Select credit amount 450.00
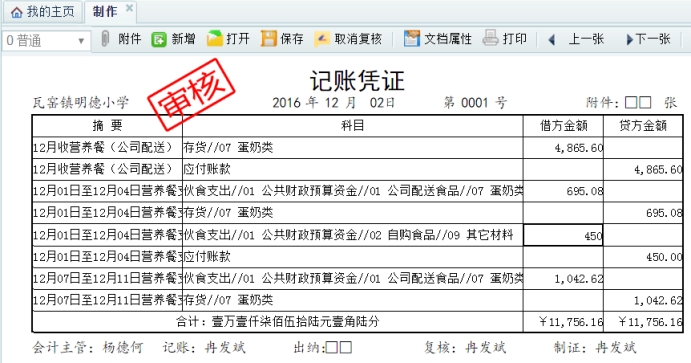 point(643,257)
